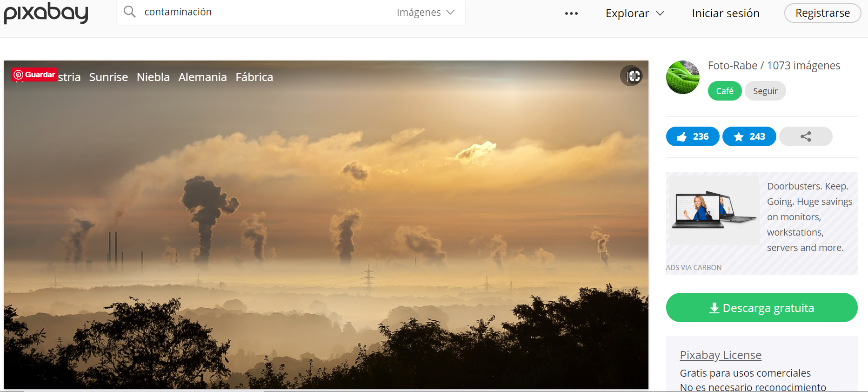
Task: Click the search magnifier icon
Action: click(130, 12)
